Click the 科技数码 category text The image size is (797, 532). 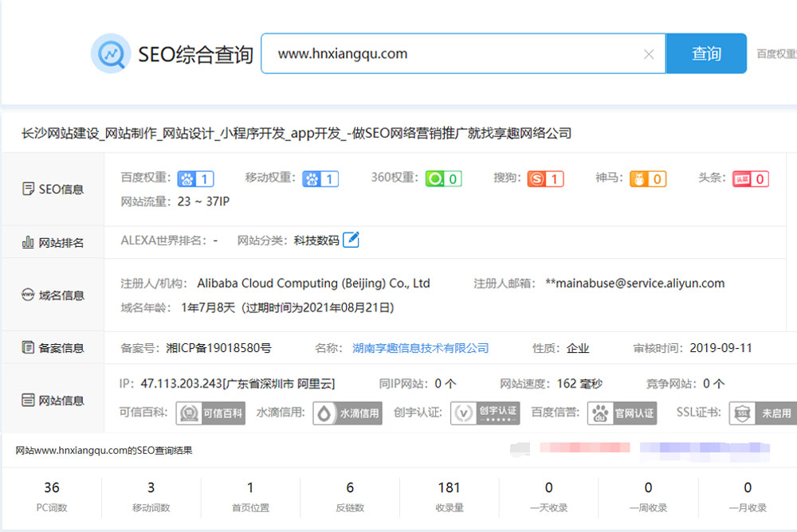point(316,241)
